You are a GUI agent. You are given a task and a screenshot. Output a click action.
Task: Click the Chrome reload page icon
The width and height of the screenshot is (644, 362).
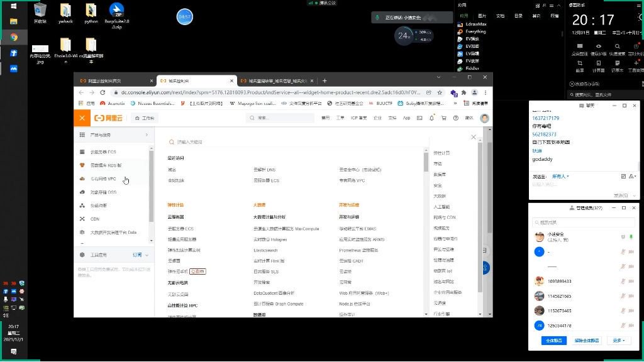coord(103,93)
